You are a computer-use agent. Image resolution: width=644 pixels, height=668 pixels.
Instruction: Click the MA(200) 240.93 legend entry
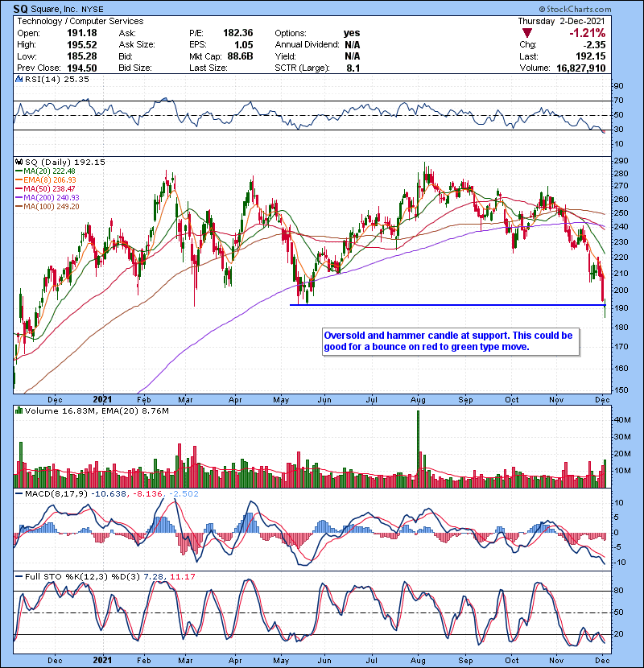point(47,198)
